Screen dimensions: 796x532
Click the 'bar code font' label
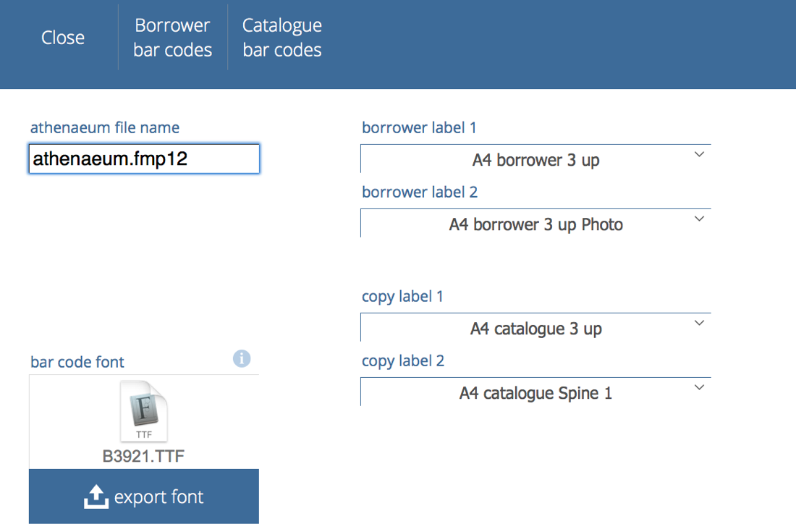[77, 362]
